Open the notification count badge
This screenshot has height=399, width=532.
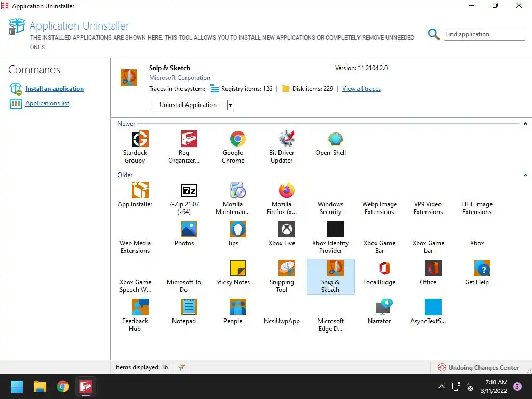517,386
